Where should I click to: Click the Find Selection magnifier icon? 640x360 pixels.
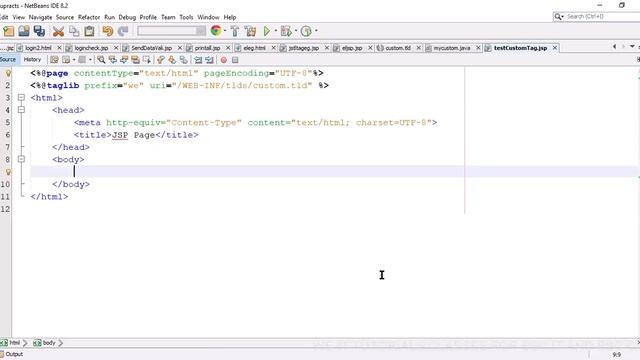[101, 60]
